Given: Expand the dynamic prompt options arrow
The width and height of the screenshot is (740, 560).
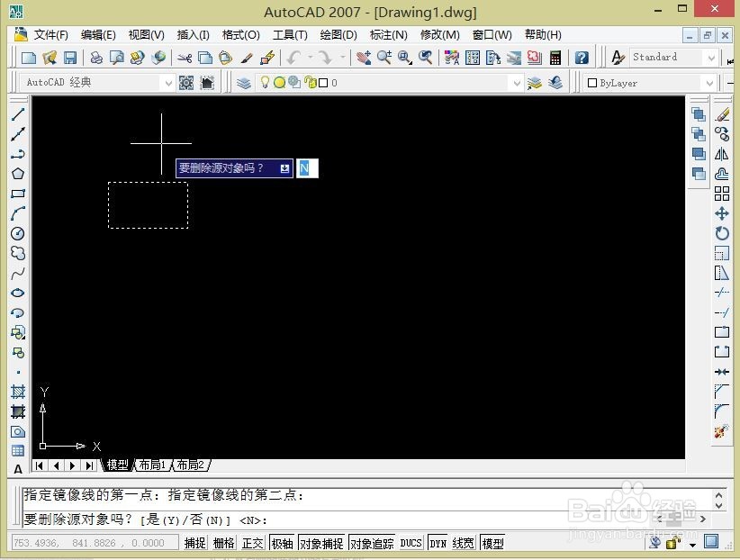Looking at the screenshot, I should click(x=284, y=168).
